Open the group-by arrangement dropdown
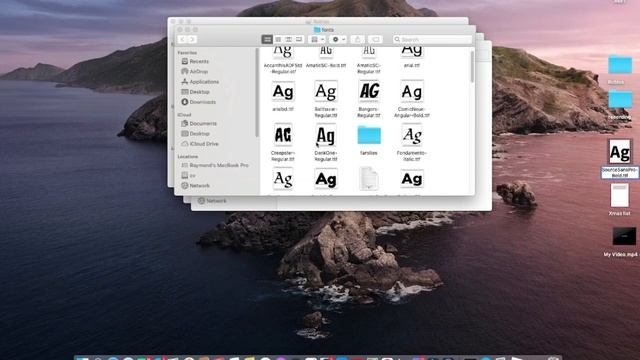 (317, 39)
